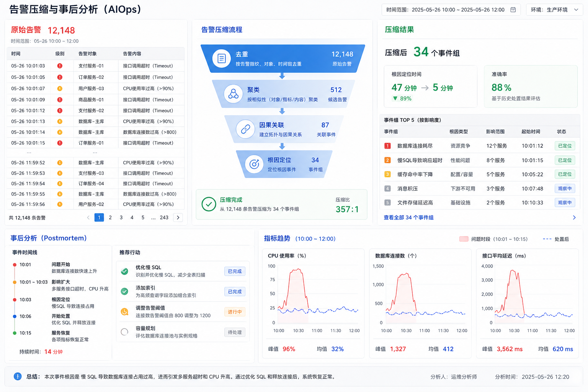Click 10:06 开始处置 timeline marker
The image size is (588, 392).
tap(15, 316)
